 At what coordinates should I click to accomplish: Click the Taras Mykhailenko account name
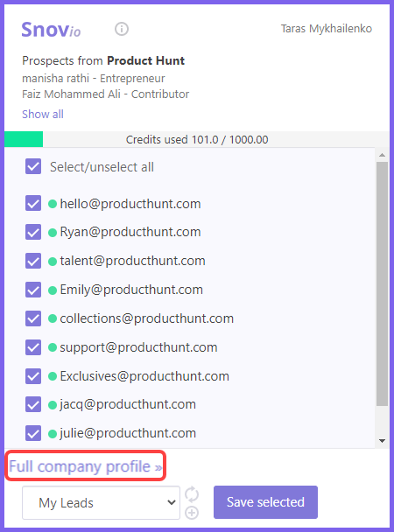(x=326, y=29)
